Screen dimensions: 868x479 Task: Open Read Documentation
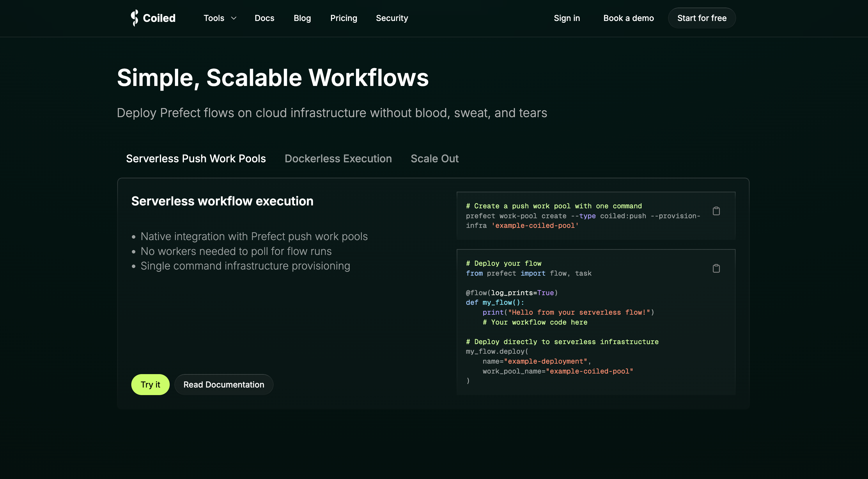(x=224, y=385)
